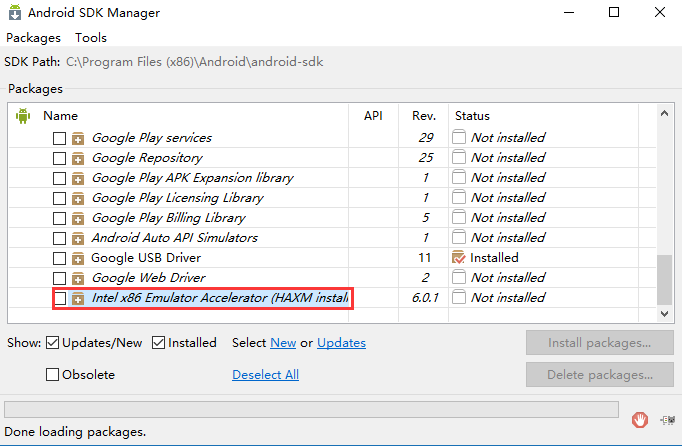Click the Delete packages button
This screenshot has width=682, height=446.
599,375
